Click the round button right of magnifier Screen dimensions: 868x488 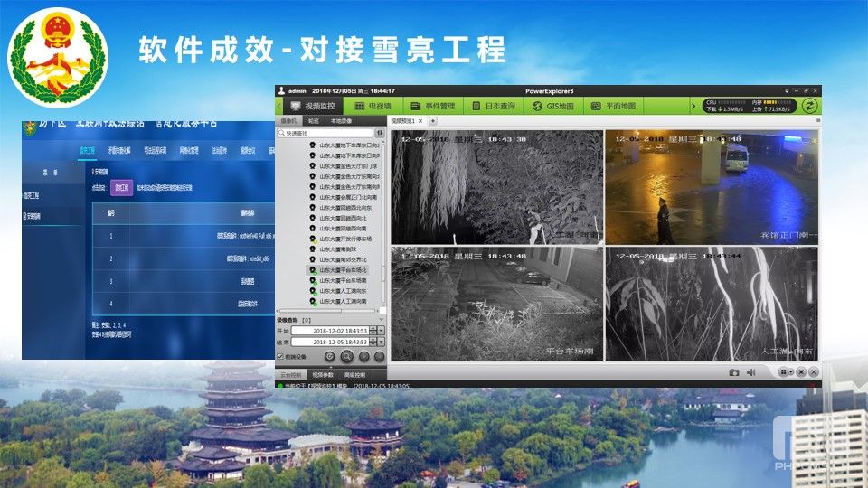coord(363,357)
